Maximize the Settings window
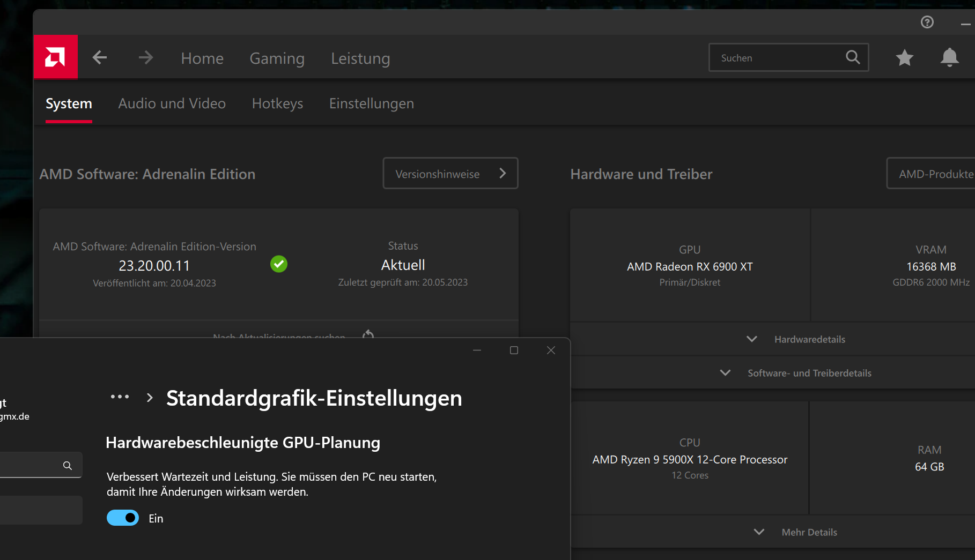 tap(514, 350)
